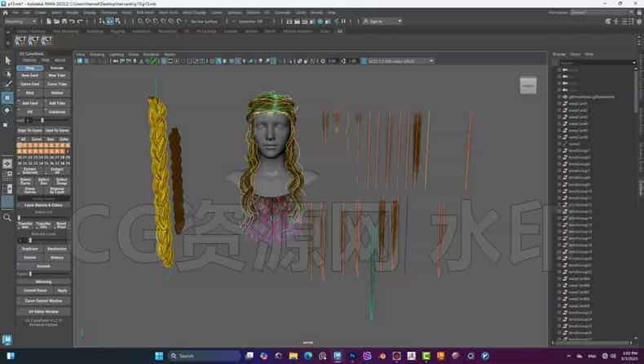Choose the Paint Selection brush tool

pos(7,84)
